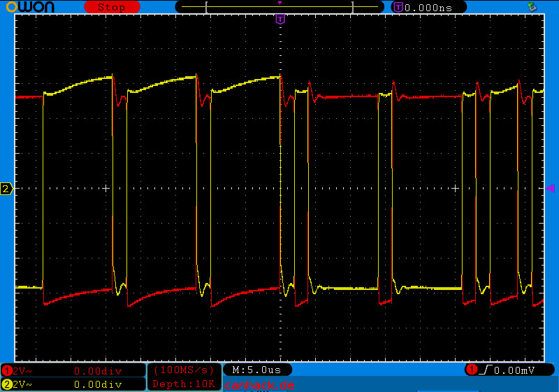559x392 pixels.
Task: Click the purple T icon beside 0.000ns
Action: tap(398, 7)
